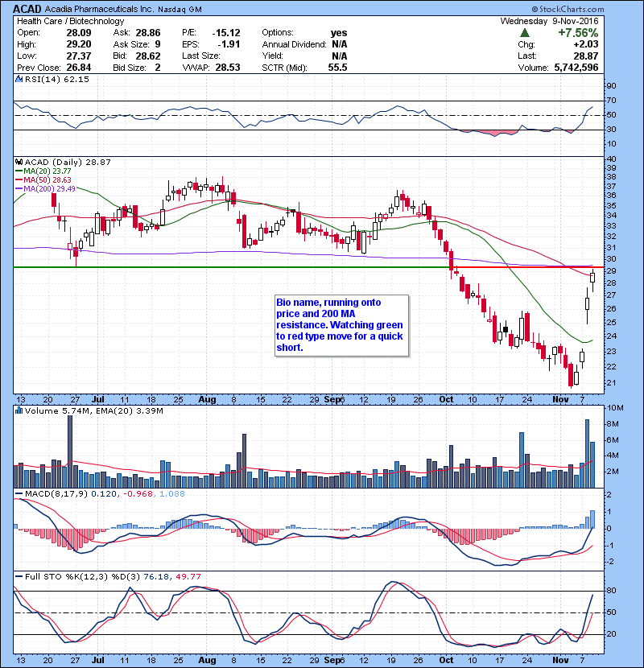The width and height of the screenshot is (644, 668).
Task: Click the Acadia Pharmaceuticals Inc. company name
Action: (x=99, y=9)
